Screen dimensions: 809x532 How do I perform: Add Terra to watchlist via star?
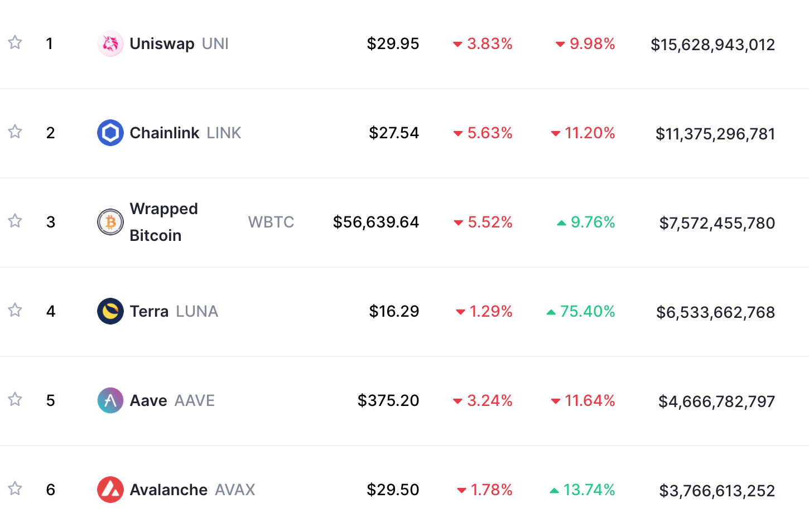tap(15, 310)
